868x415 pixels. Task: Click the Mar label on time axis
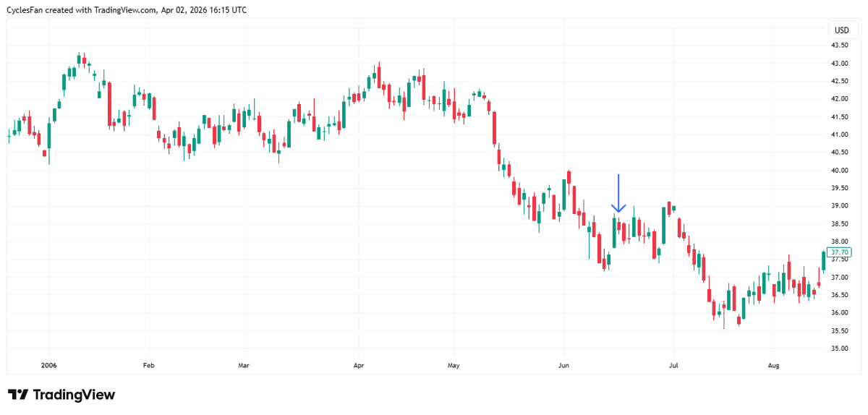pyautogui.click(x=244, y=366)
